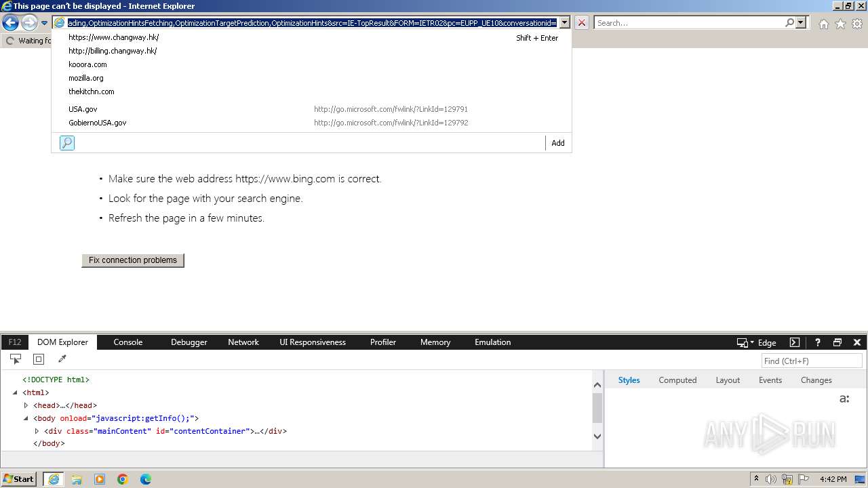Open the Windows Start menu
This screenshot has height=488, width=868.
(19, 479)
